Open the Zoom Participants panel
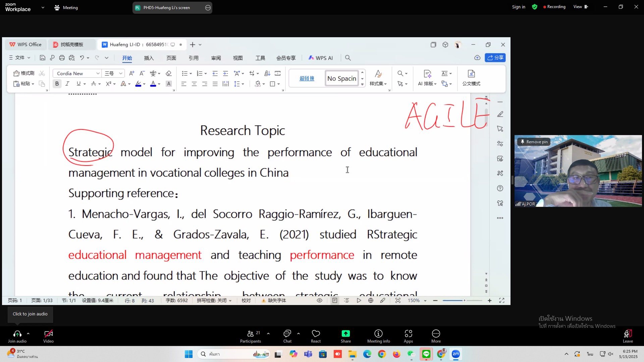The height and width of the screenshot is (362, 644). point(251,337)
